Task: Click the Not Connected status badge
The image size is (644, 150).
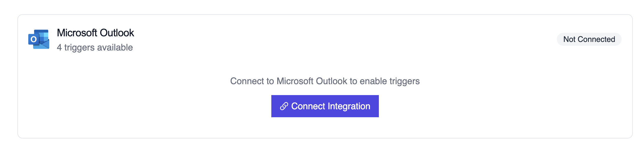Action: click(x=589, y=39)
